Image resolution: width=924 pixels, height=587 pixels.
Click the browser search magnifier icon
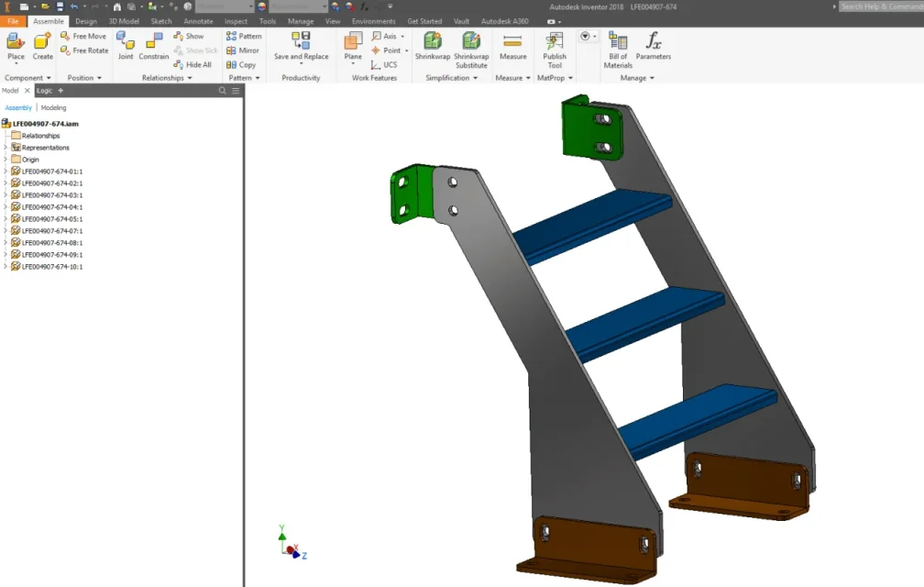[222, 91]
